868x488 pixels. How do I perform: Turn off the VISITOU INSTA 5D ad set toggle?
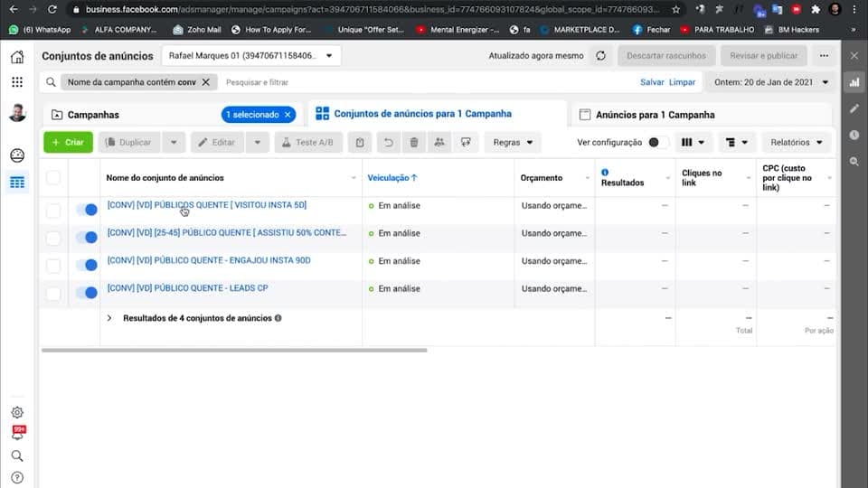[87, 210]
